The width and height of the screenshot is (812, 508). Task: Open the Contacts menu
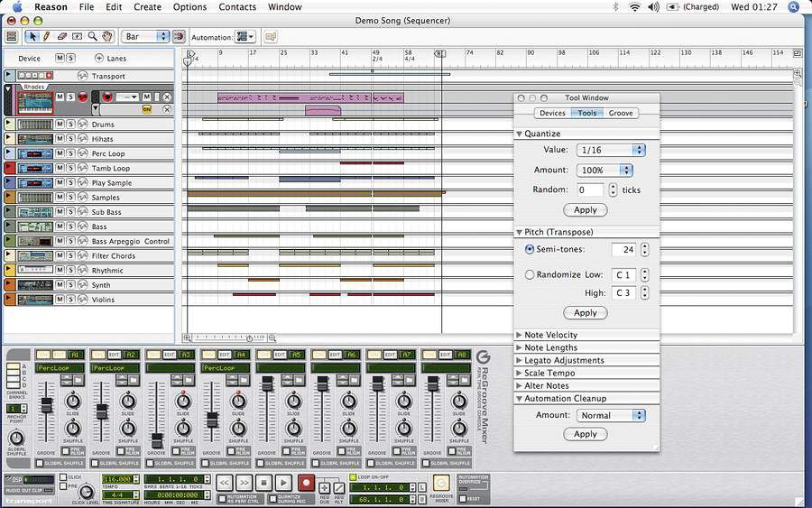pyautogui.click(x=237, y=6)
